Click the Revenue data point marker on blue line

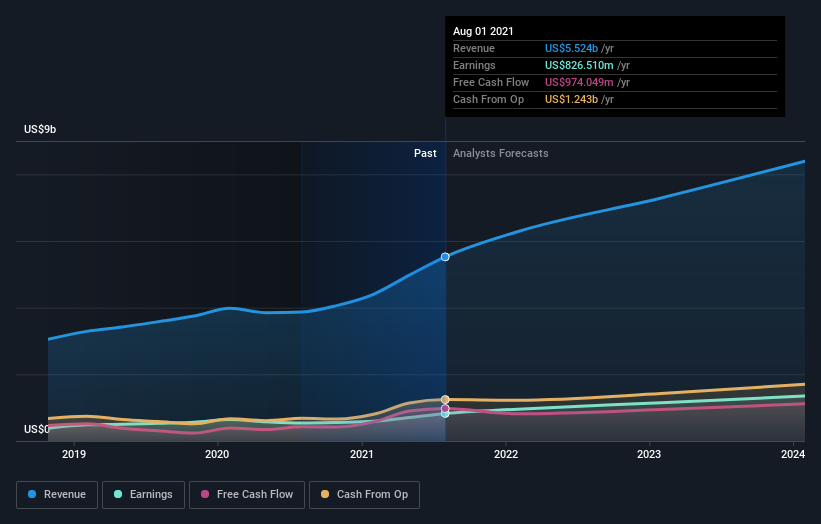point(445,257)
